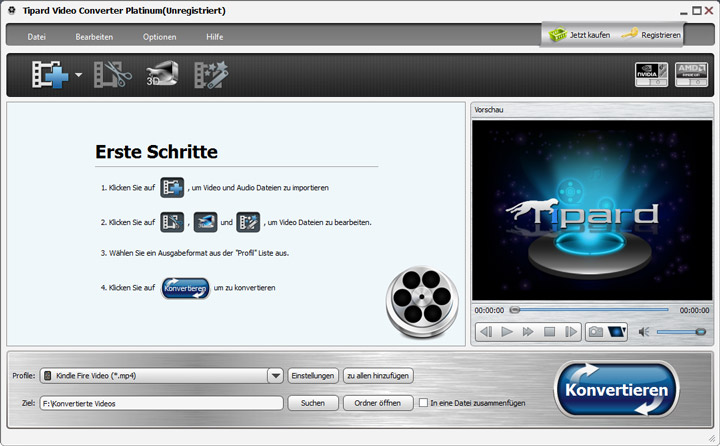This screenshot has width=720, height=446.
Task: Toggle AMD acceleration button
Action: pos(691,74)
